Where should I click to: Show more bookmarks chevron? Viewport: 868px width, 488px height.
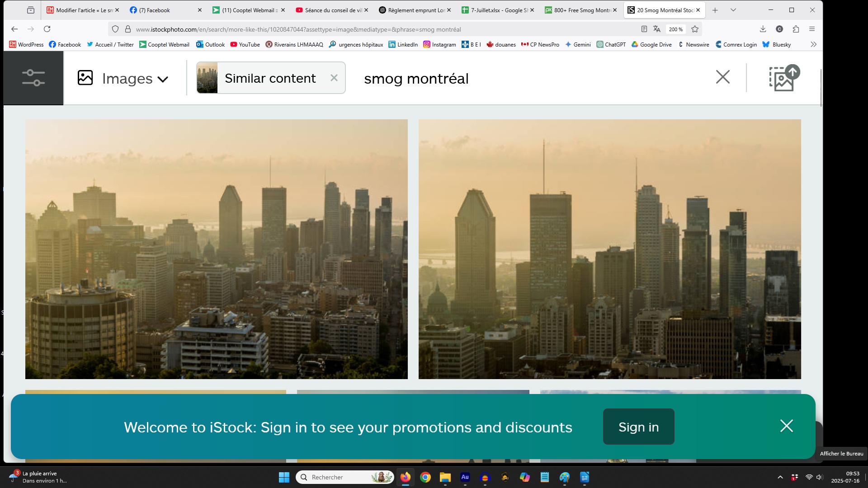click(x=813, y=44)
